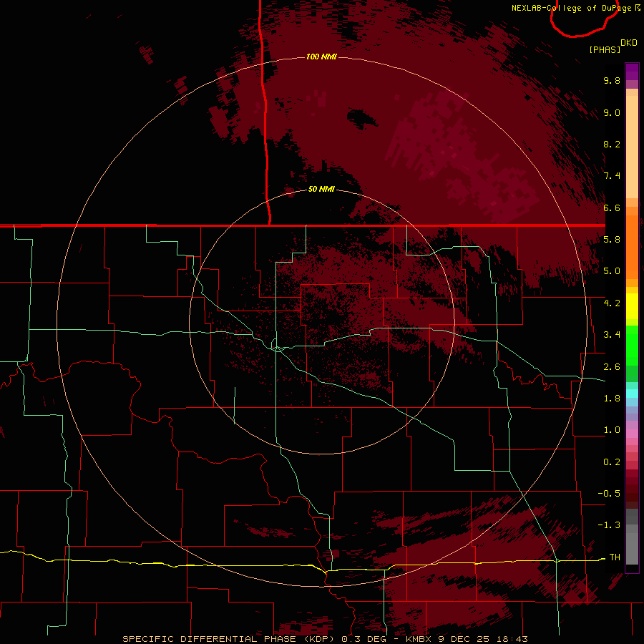The width and height of the screenshot is (644, 644).
Task: Select the 8.2 scale label
Action: [612, 144]
